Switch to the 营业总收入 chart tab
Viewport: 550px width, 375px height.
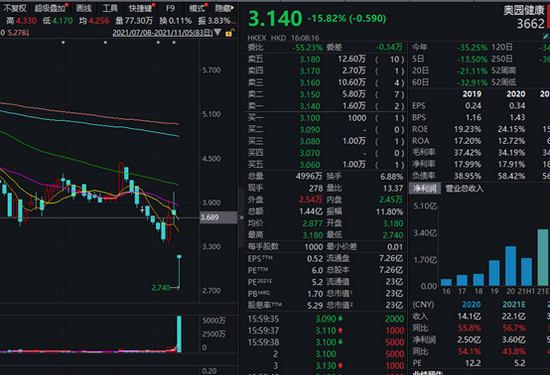(x=464, y=189)
